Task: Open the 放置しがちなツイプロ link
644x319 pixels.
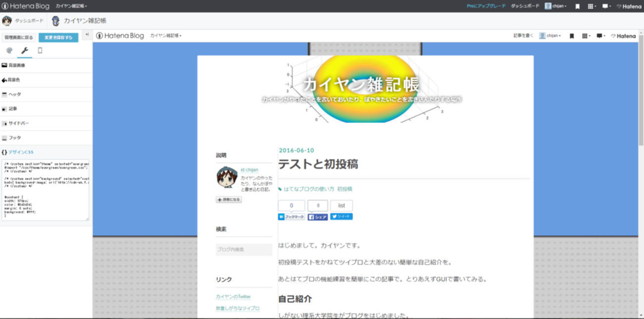Action: (x=238, y=308)
